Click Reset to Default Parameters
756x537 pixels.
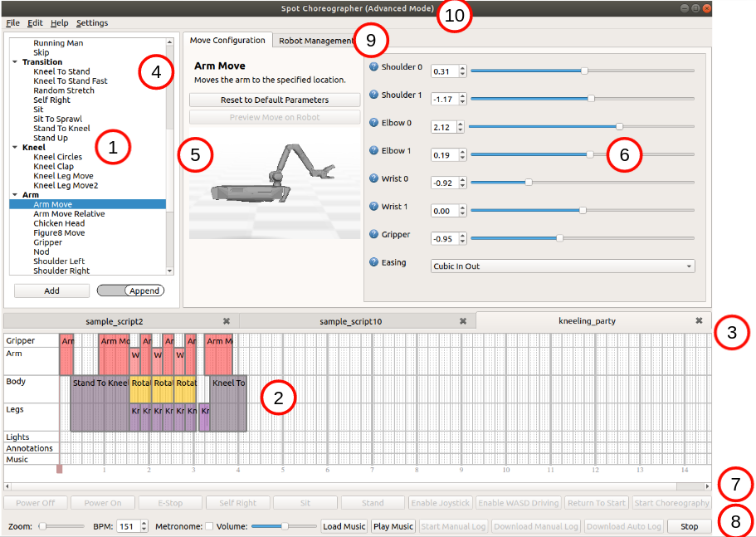275,100
